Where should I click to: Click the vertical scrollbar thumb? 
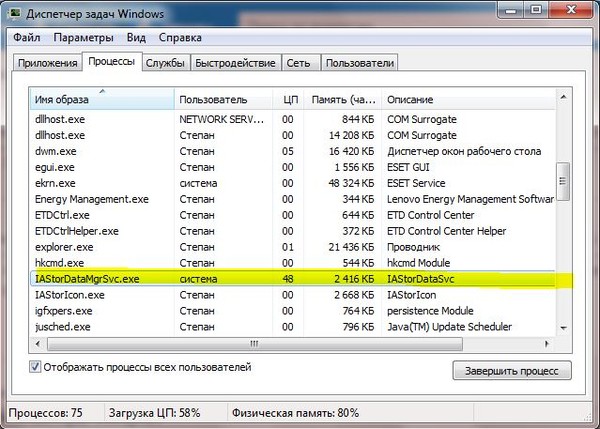tap(563, 181)
